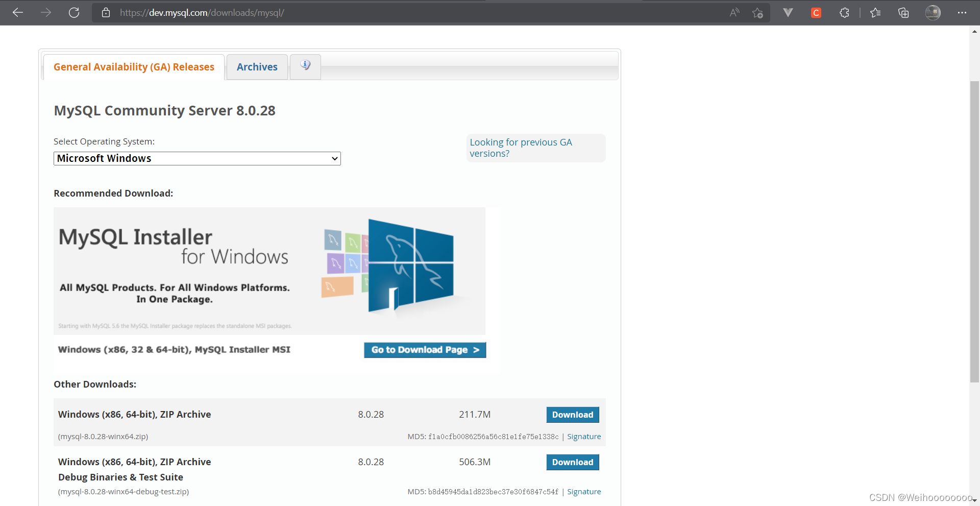Download the 211.7M ZIP Archive

click(x=573, y=415)
